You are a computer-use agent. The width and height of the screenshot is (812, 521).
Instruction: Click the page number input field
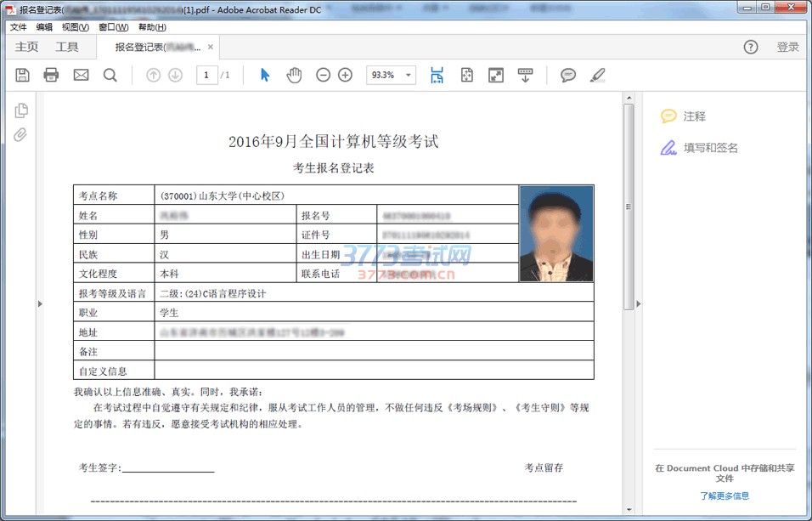pyautogui.click(x=206, y=75)
